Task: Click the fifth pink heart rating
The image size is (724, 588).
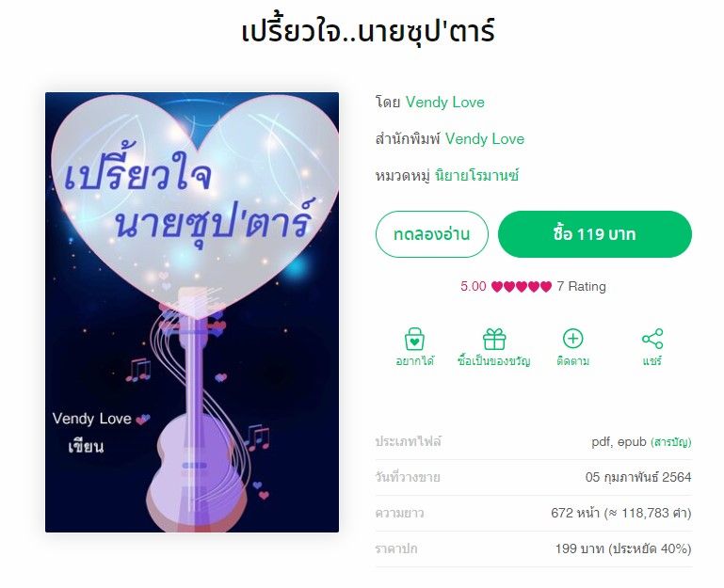Action: [546, 287]
